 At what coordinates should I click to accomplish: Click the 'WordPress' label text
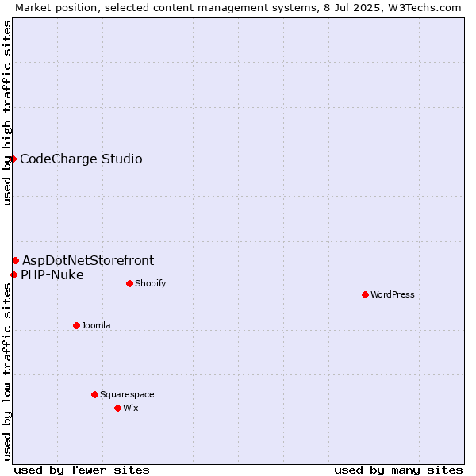pos(392,294)
